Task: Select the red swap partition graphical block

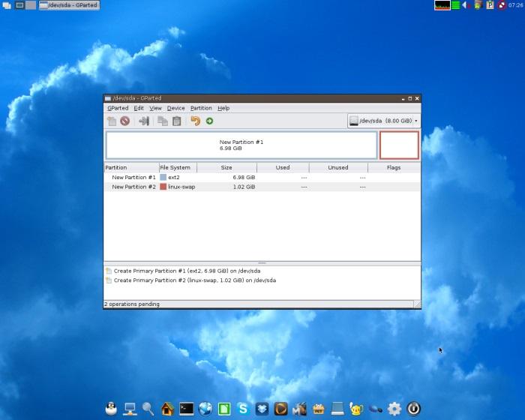Action: 399,145
